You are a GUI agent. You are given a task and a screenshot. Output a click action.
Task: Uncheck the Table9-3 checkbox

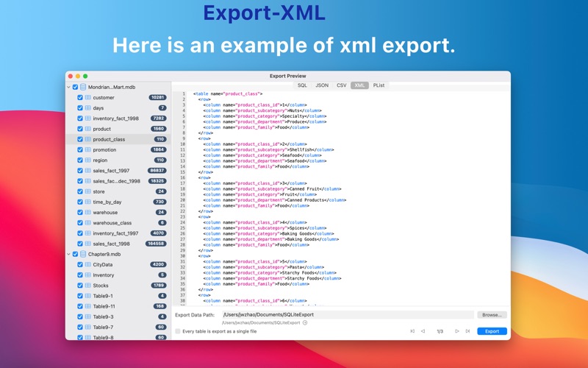click(80, 316)
